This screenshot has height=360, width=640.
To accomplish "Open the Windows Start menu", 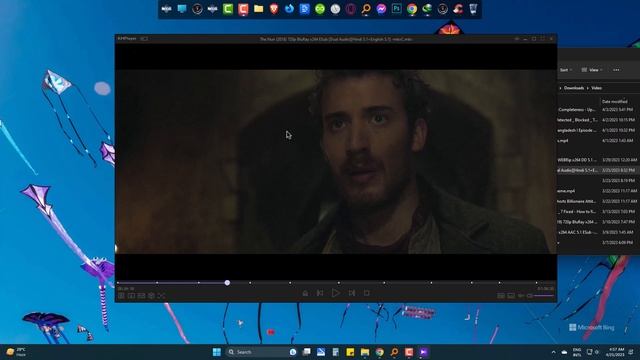I will 217,352.
